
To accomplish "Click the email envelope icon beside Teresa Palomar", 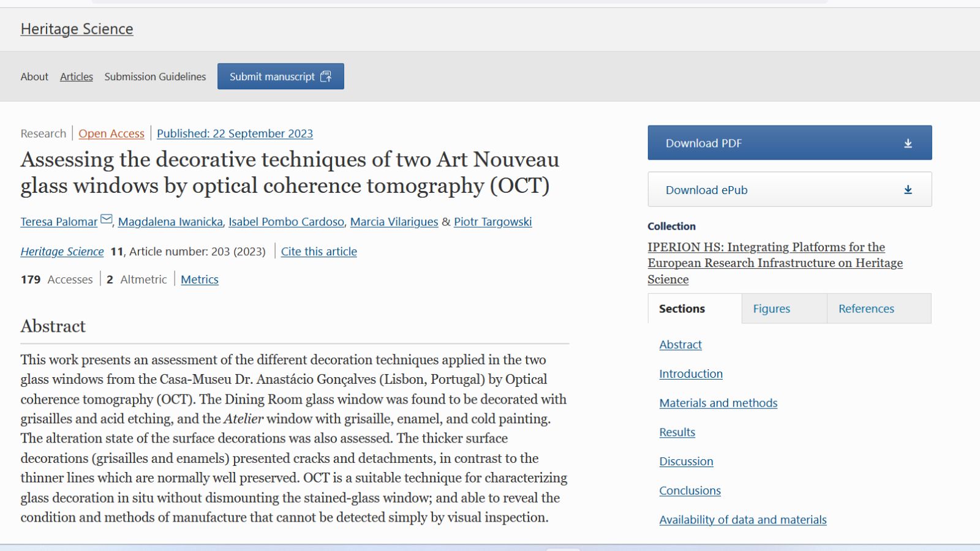I will 107,219.
